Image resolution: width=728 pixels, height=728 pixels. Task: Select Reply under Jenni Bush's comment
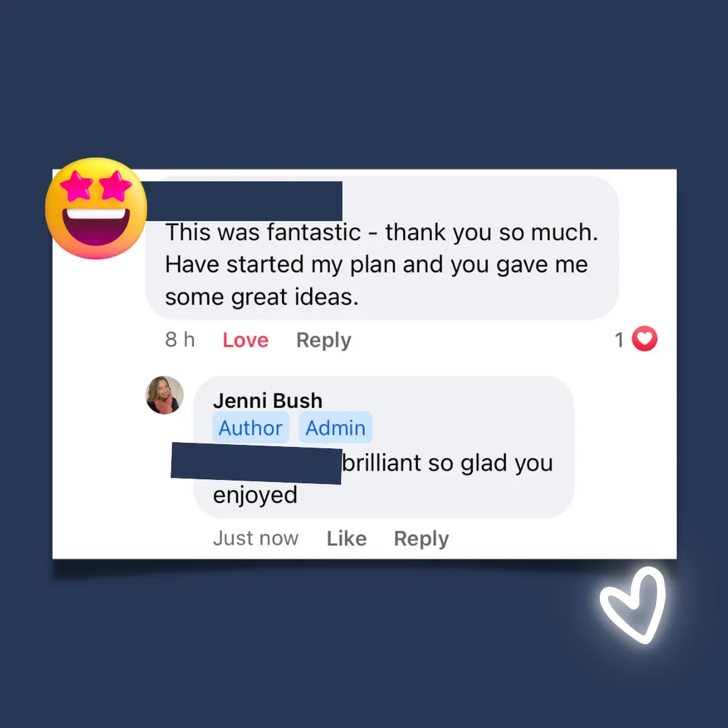[x=421, y=539]
